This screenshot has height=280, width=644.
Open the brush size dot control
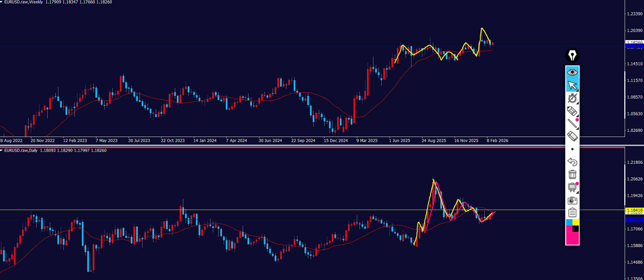coord(572,149)
